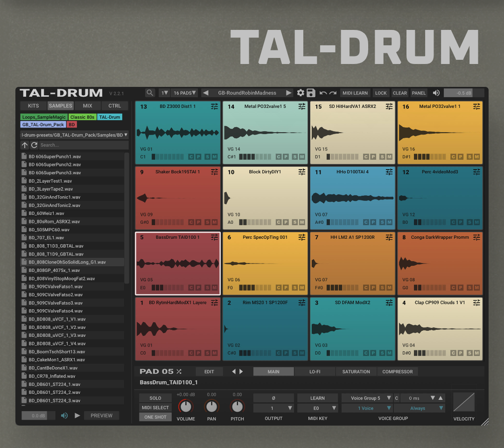504x448 pixels.
Task: Toggle SOLO for pad 05
Action: (155, 398)
